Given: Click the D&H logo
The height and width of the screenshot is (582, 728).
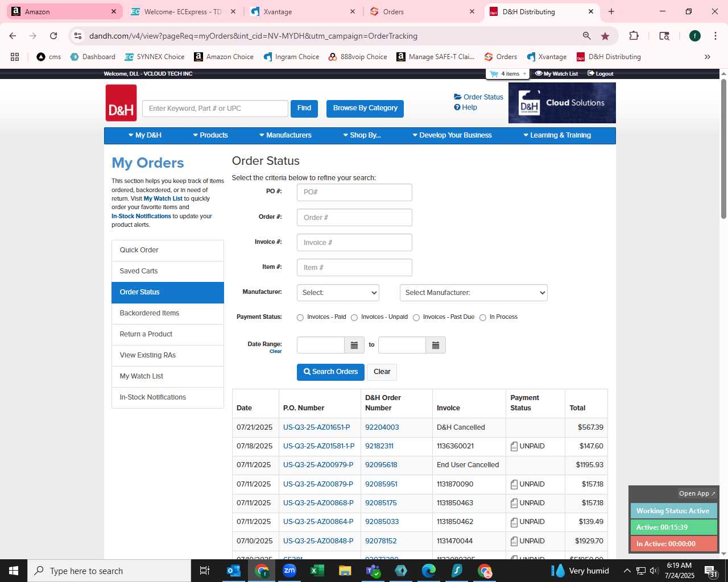Looking at the screenshot, I should pyautogui.click(x=121, y=103).
